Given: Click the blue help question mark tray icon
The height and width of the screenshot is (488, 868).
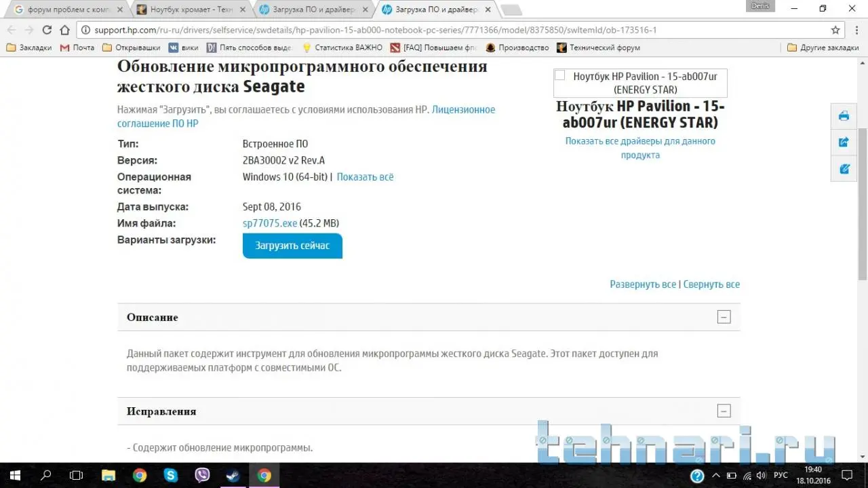Looking at the screenshot, I should 697,476.
